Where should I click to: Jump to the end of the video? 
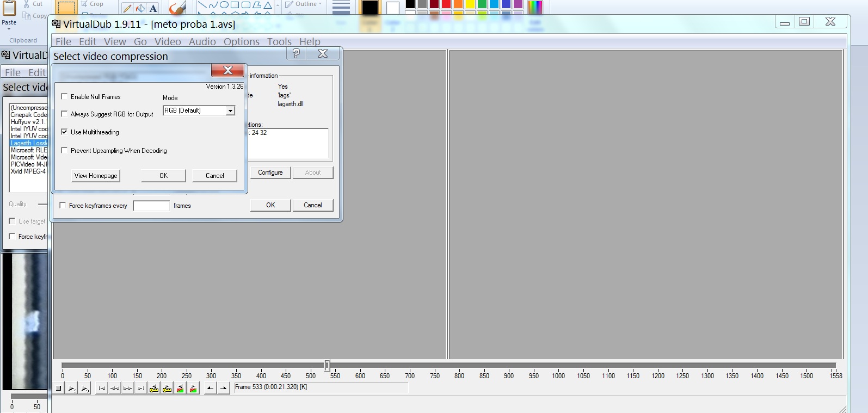click(141, 388)
